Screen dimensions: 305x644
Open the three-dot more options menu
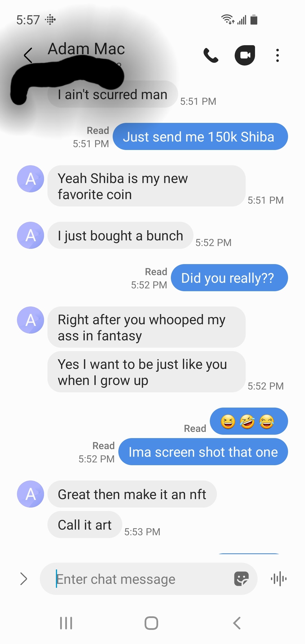[x=278, y=55]
